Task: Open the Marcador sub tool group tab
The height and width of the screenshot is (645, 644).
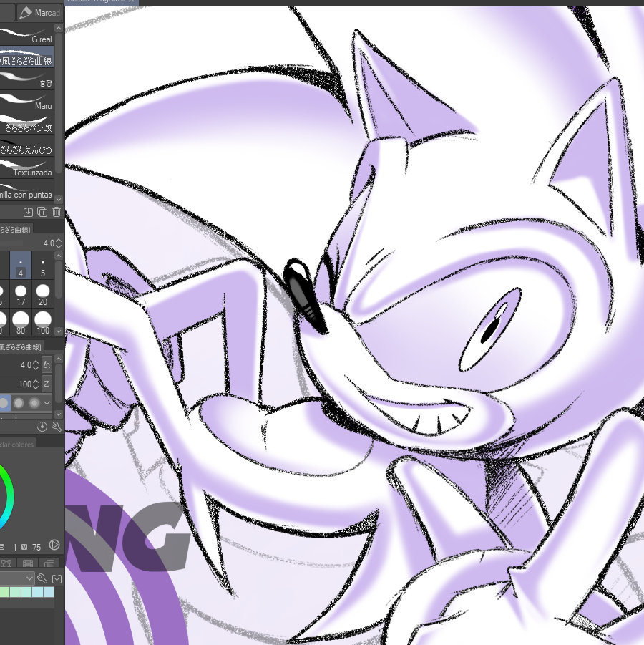Action: tap(39, 13)
